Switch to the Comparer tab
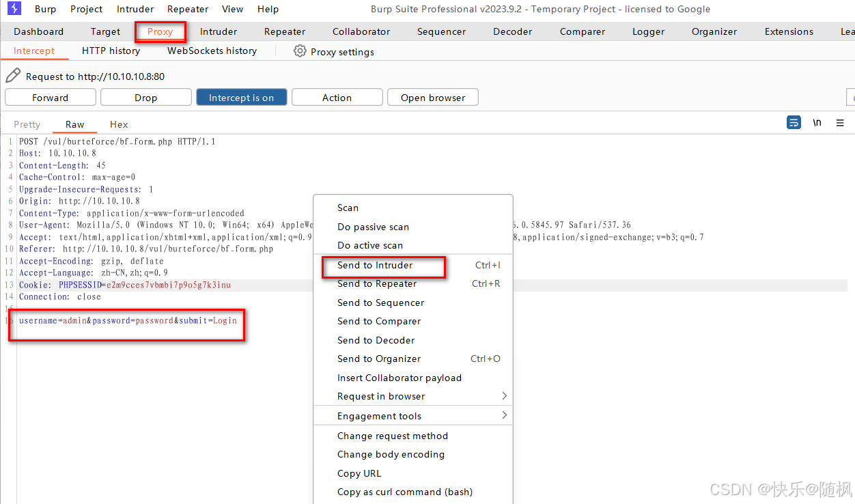Viewport: 855px width, 504px height. point(583,31)
